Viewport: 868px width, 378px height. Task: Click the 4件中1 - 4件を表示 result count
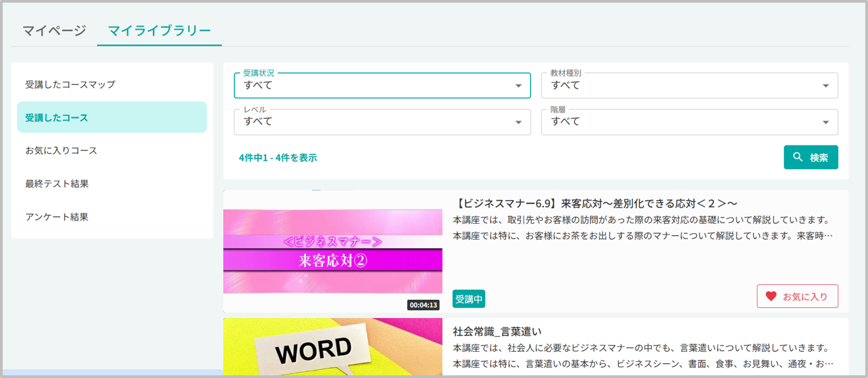278,158
